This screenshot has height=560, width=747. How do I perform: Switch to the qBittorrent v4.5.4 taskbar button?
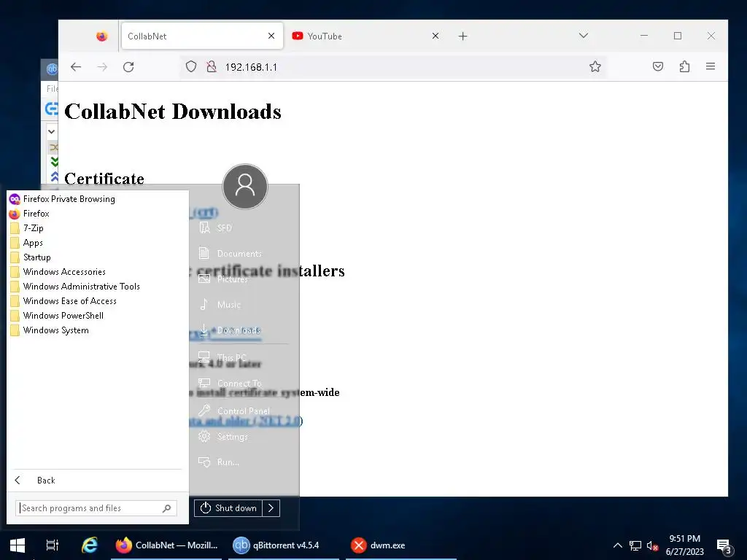tap(284, 545)
